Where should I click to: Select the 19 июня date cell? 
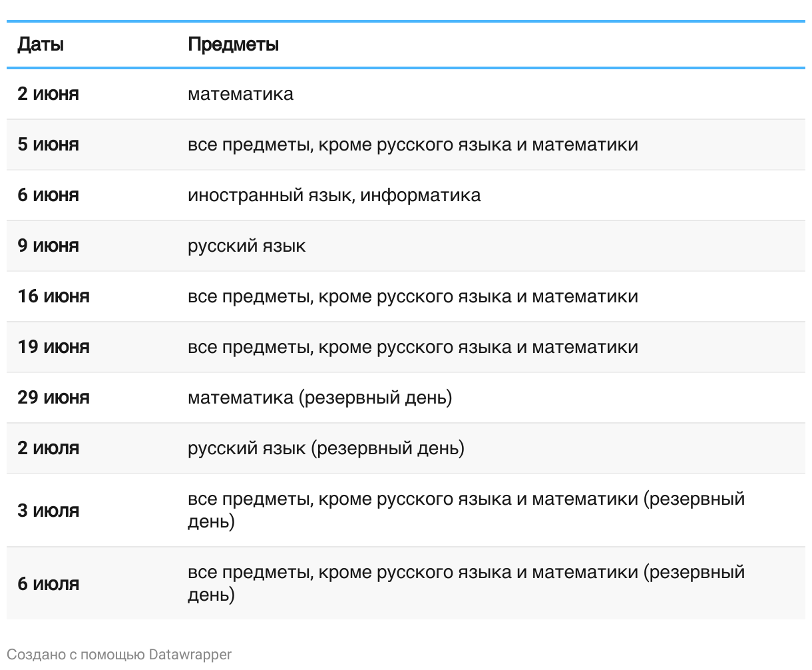(x=53, y=347)
